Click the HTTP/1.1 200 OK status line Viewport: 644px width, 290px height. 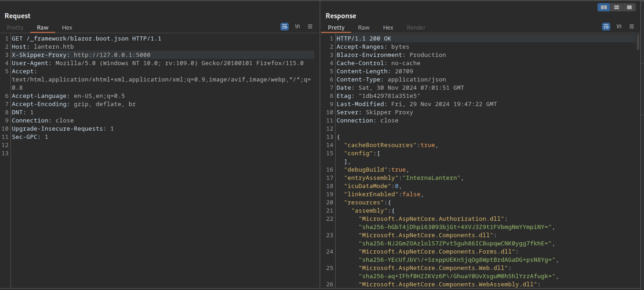[364, 39]
